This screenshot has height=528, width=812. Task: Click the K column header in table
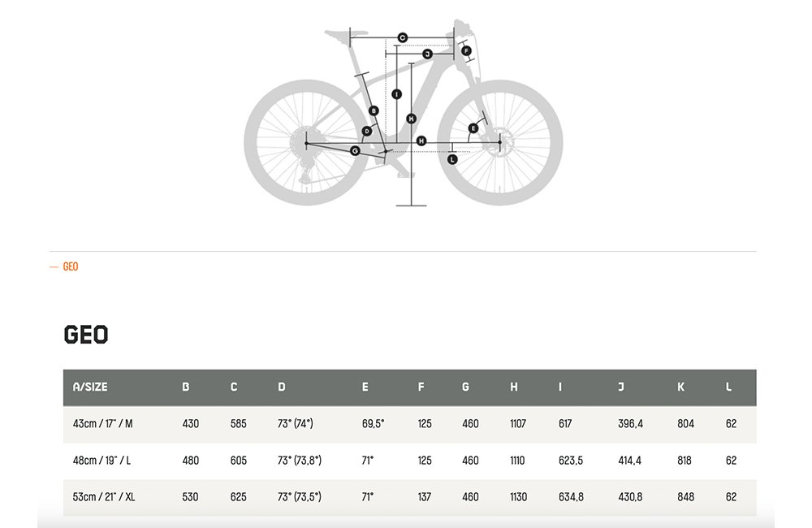point(681,387)
